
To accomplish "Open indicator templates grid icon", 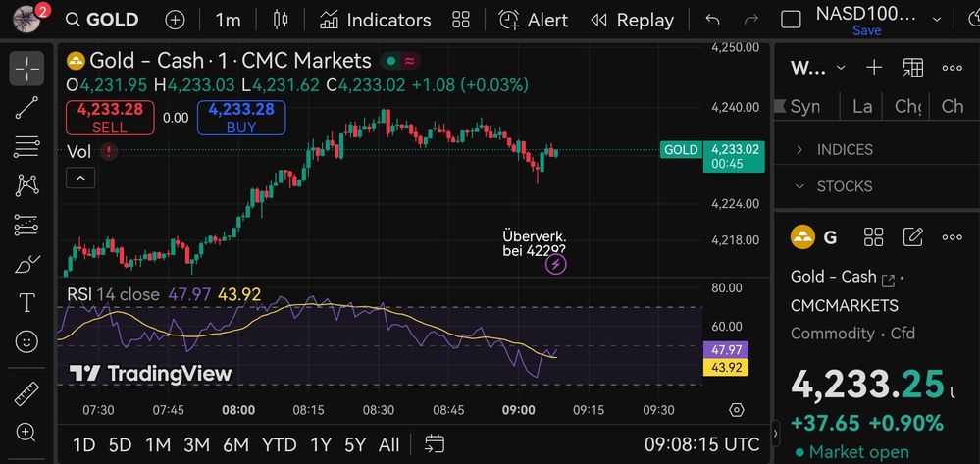I will click(461, 20).
